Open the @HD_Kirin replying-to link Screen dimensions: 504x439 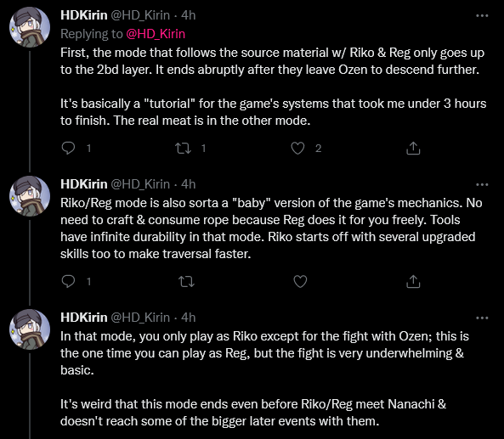coord(156,34)
